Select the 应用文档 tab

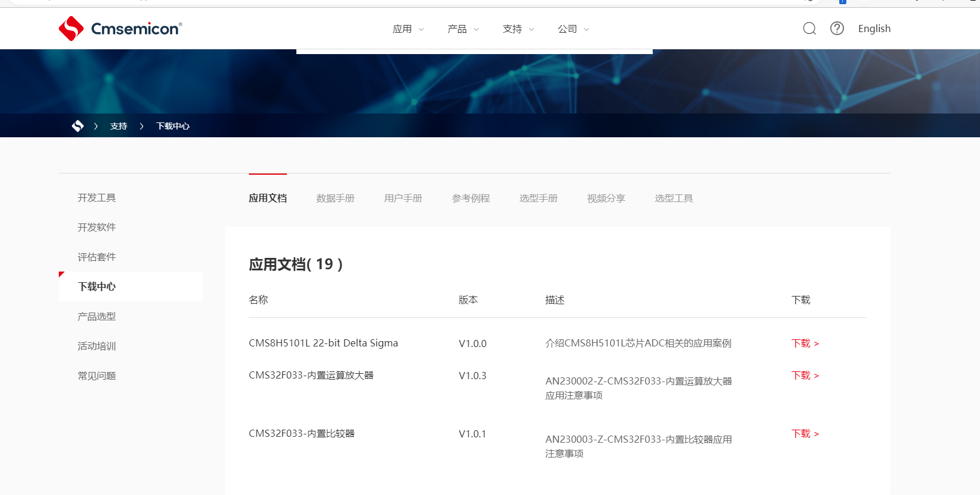coord(268,198)
